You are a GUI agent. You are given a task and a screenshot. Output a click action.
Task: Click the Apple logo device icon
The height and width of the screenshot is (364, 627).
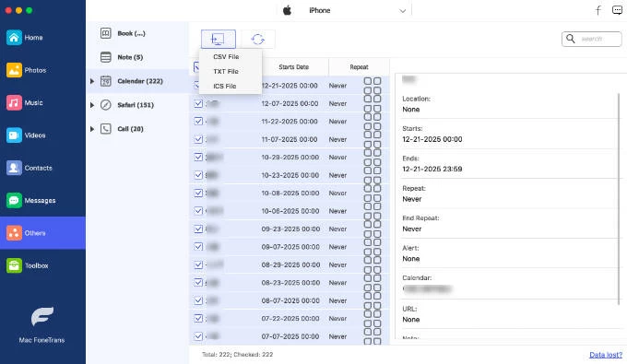coord(287,10)
